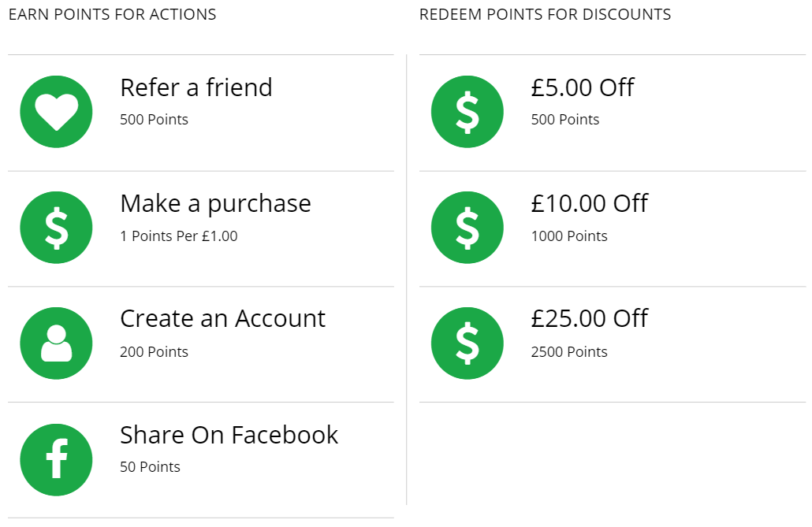The height and width of the screenshot is (527, 812).
Task: Redeem the £25.00 Off reward title
Action: [589, 319]
